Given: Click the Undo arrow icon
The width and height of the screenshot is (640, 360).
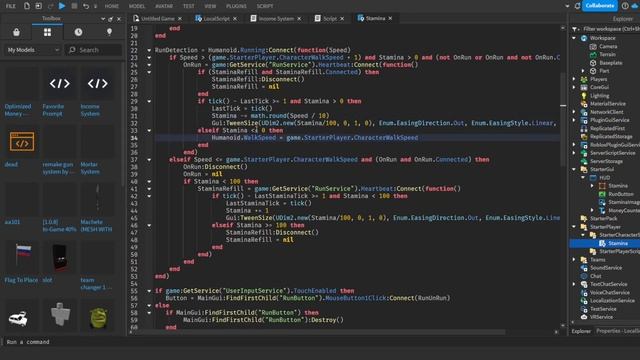Looking at the screenshot, I should pyautogui.click(x=86, y=6).
